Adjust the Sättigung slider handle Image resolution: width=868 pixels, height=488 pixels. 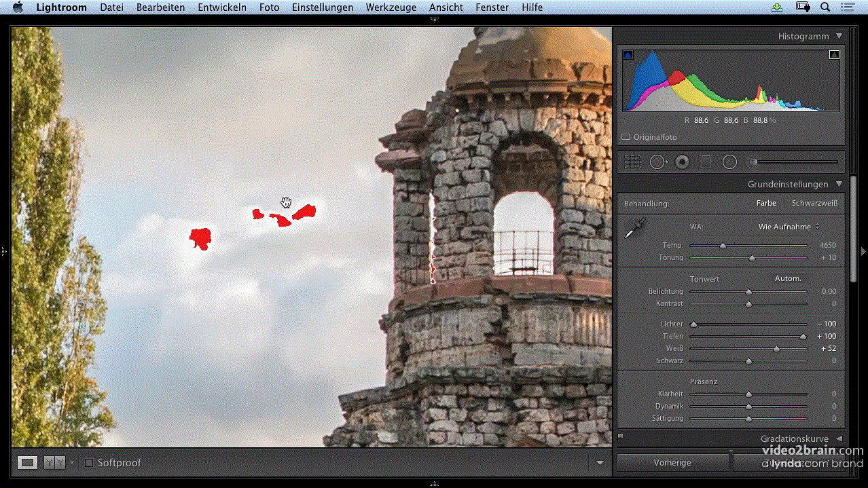pyautogui.click(x=748, y=419)
